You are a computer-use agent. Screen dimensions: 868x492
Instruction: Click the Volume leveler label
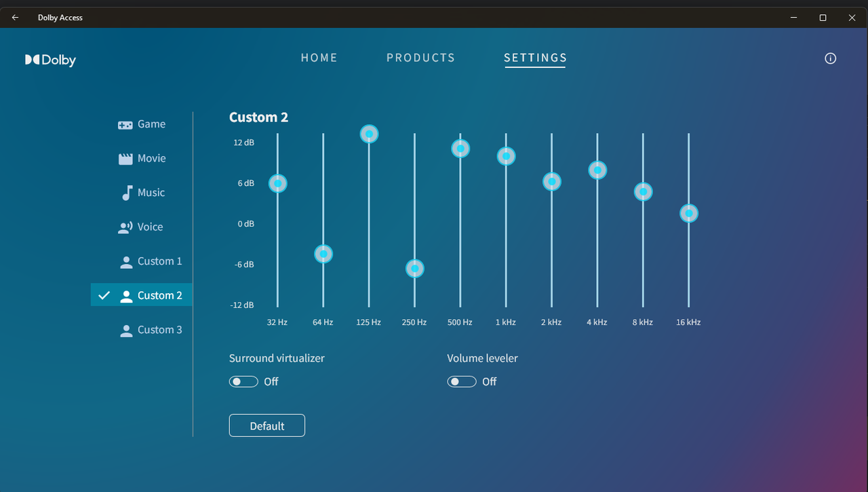pyautogui.click(x=482, y=358)
